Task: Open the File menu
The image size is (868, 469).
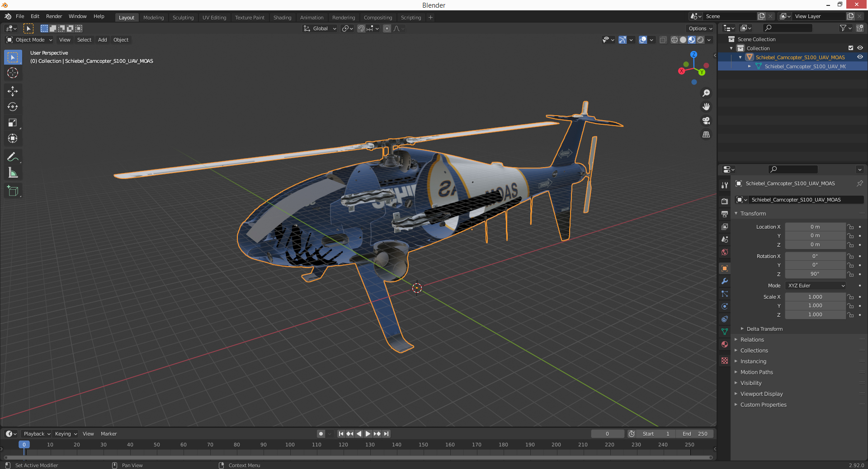Action: [x=20, y=16]
